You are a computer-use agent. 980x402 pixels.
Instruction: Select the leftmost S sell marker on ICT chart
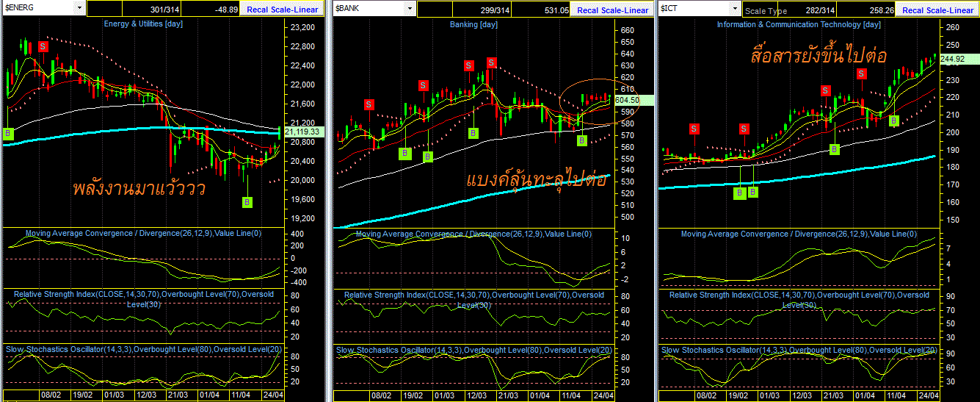(x=694, y=129)
